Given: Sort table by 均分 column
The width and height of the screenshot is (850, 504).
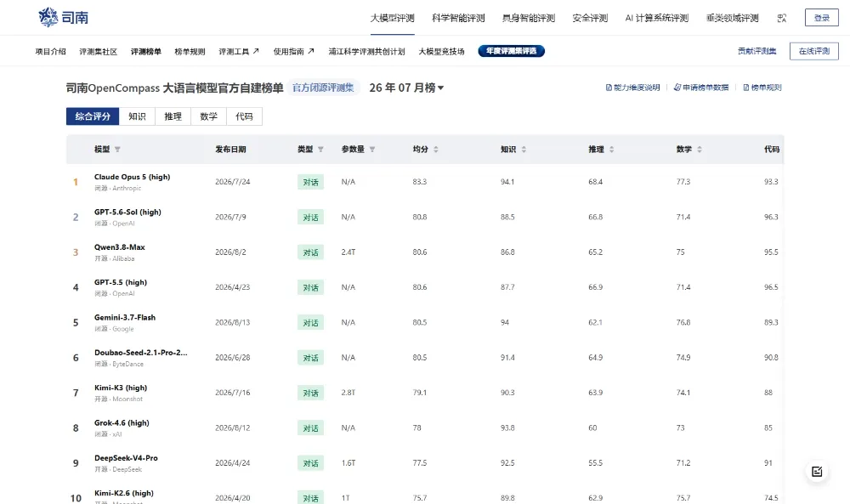Looking at the screenshot, I should (436, 150).
